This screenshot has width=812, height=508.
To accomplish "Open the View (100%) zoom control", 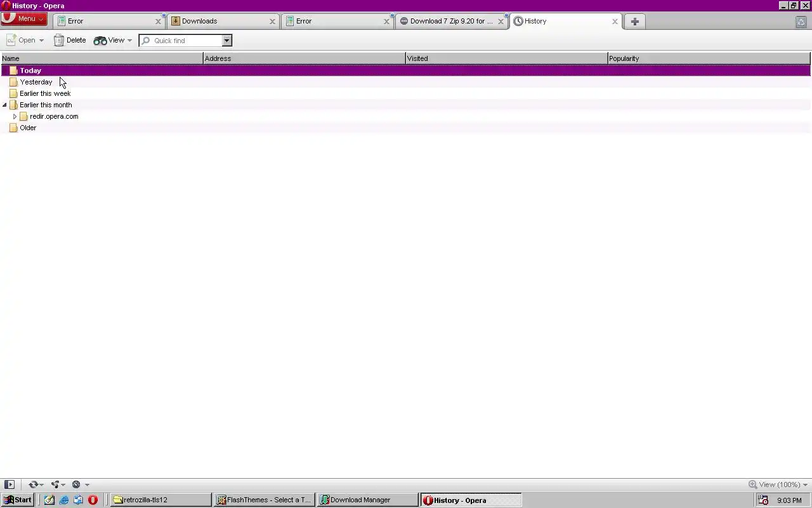I will 778,485.
